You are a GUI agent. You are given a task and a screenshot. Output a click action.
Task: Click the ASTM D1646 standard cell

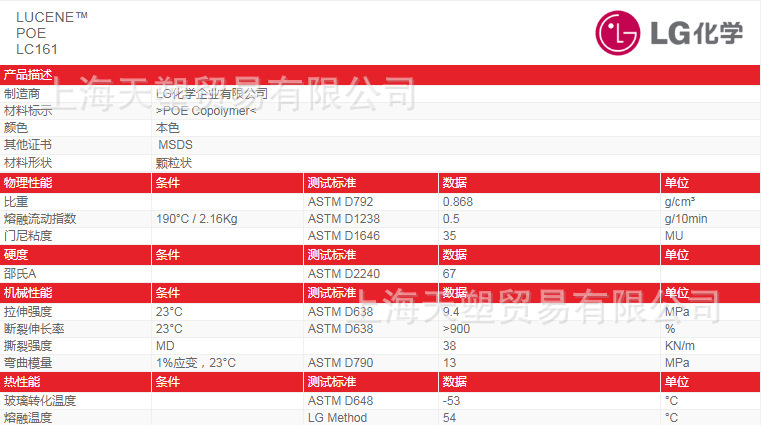click(x=344, y=236)
